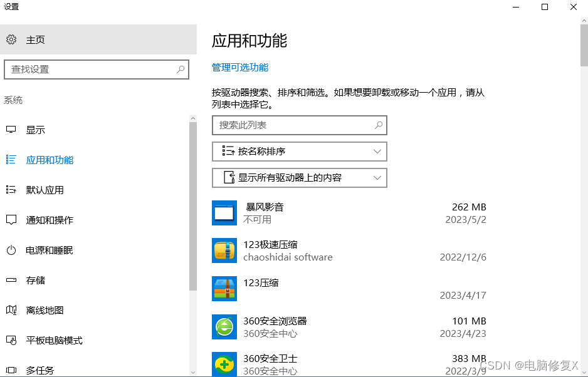Click the 管理可选功能 link
The width and height of the screenshot is (588, 377).
tap(240, 68)
